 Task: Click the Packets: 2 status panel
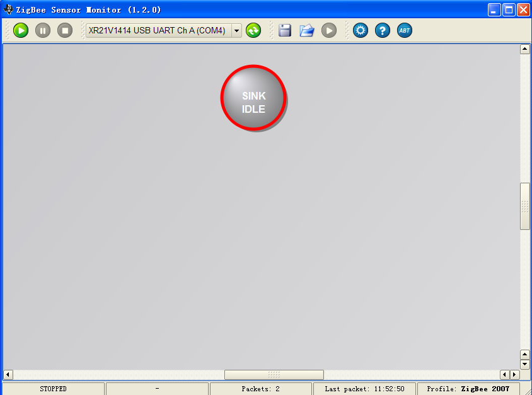[x=260, y=389]
